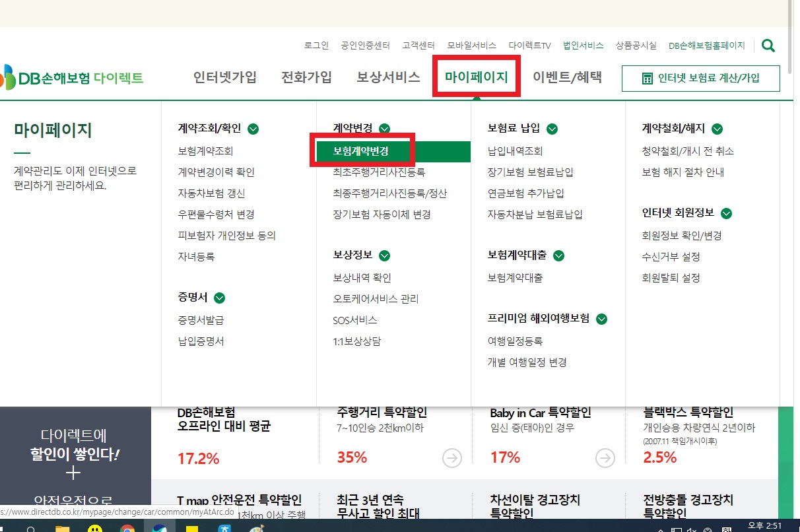Open the 인터넷가입 menu

[x=224, y=77]
